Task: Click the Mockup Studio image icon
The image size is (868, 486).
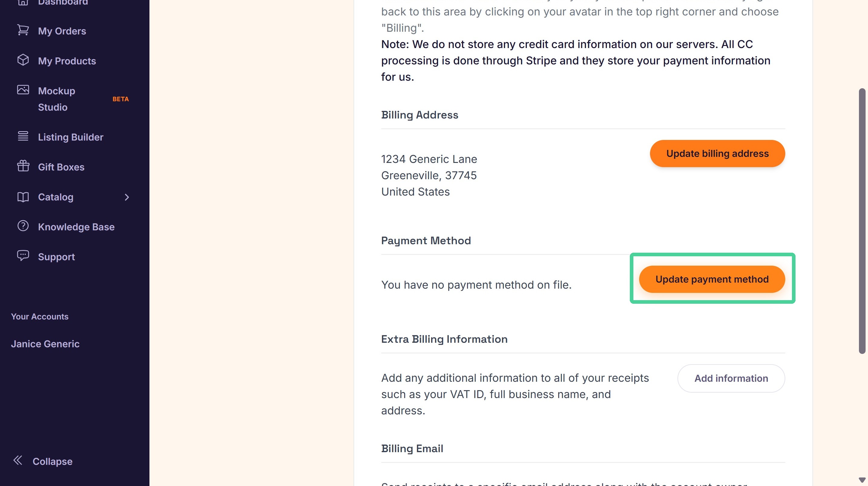Action: point(23,90)
